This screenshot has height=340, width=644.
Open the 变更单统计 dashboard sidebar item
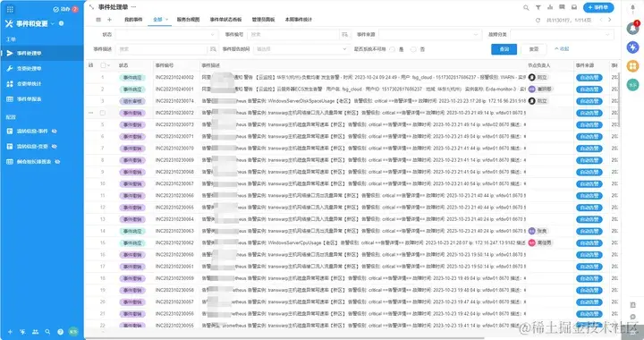coord(42,84)
